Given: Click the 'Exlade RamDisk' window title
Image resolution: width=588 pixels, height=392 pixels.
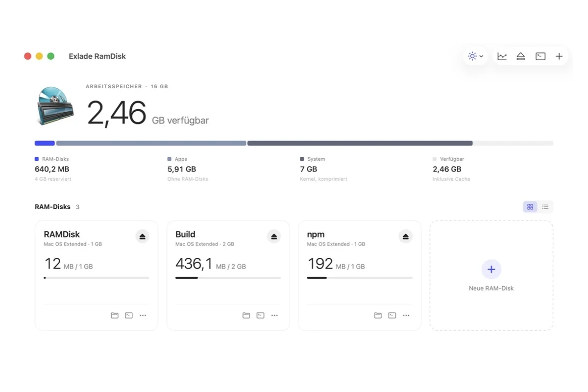Looking at the screenshot, I should [x=97, y=56].
